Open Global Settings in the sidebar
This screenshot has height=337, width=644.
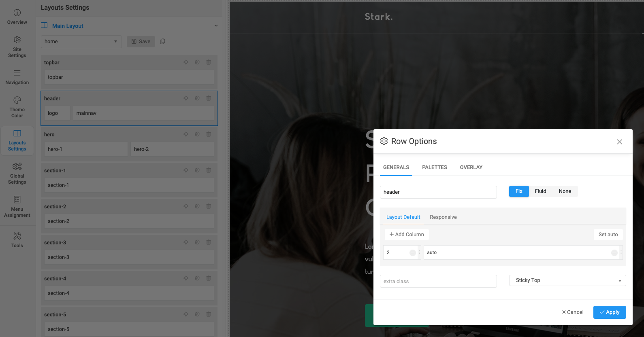click(x=17, y=174)
